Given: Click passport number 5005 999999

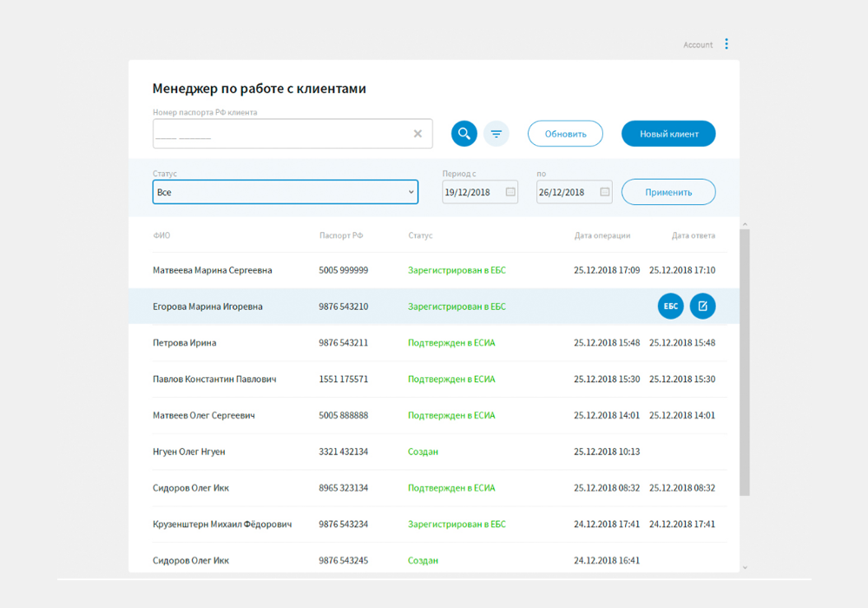Looking at the screenshot, I should point(343,270).
